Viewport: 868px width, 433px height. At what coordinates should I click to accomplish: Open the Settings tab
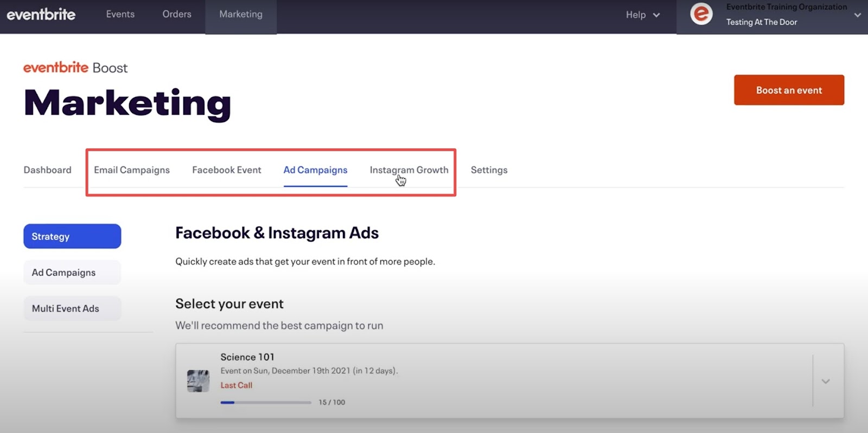[x=489, y=170]
